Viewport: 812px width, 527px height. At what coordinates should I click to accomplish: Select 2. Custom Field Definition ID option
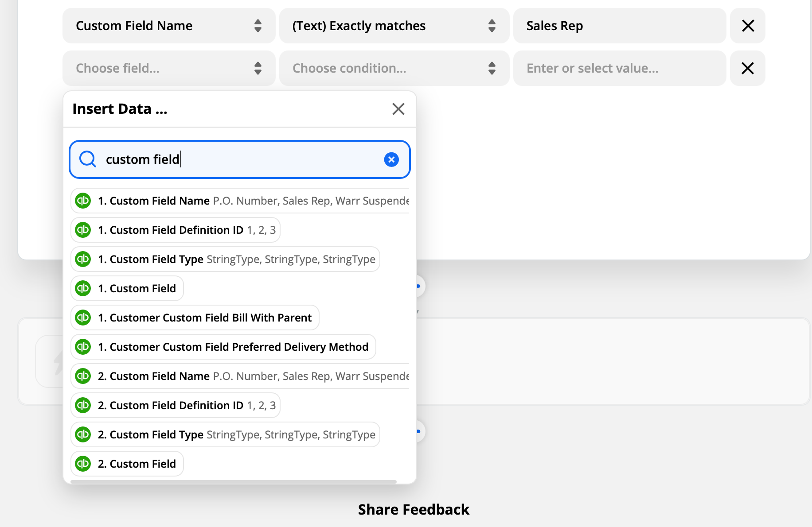coord(176,405)
